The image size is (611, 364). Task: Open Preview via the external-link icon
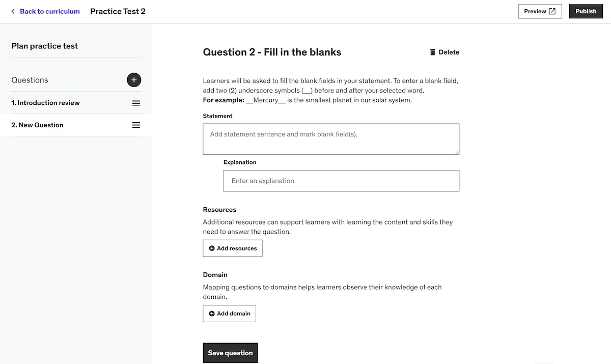[552, 11]
